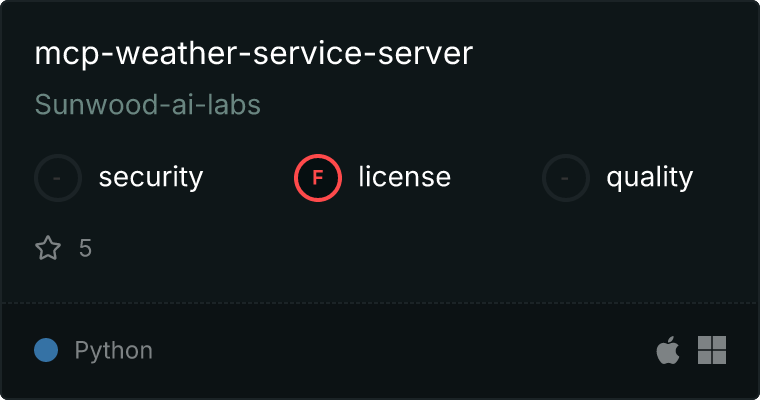Screen dimensions: 760x400
Task: Click the star count number 5
Action: [85, 249]
